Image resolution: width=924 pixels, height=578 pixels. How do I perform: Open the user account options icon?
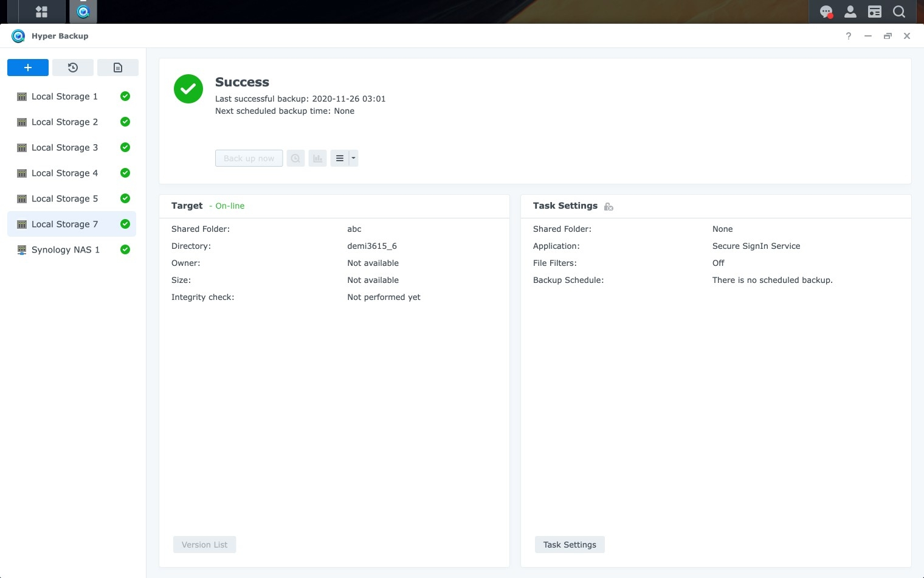click(x=850, y=12)
